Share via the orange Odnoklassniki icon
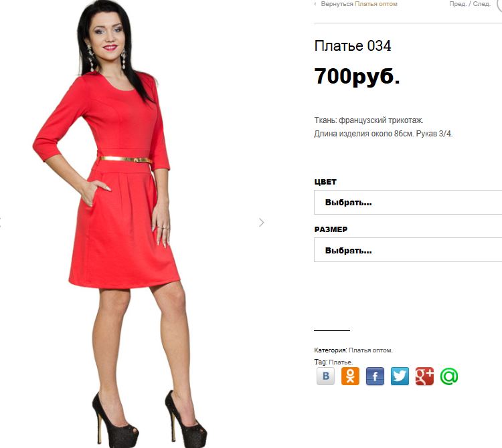502x448 pixels. 350,376
